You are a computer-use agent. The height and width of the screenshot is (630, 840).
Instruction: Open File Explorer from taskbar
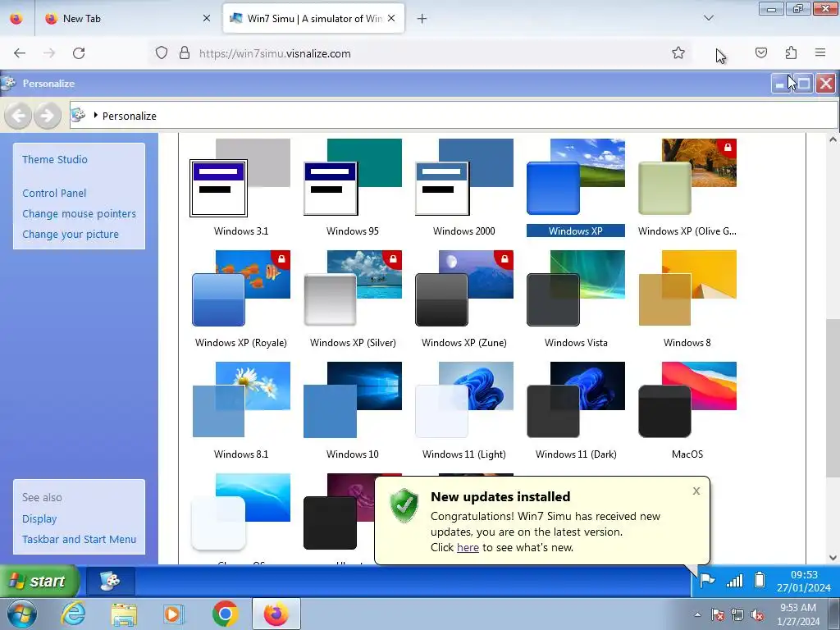124,614
